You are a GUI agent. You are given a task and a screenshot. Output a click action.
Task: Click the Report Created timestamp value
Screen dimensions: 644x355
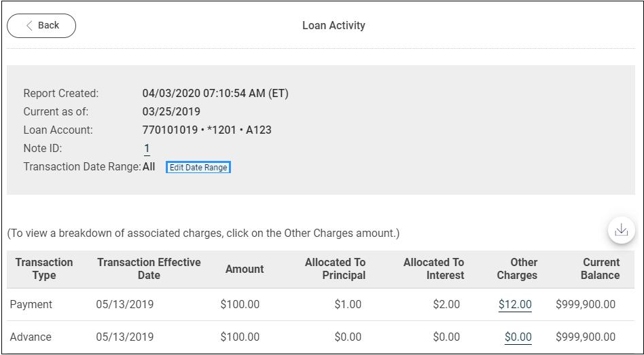(215, 94)
